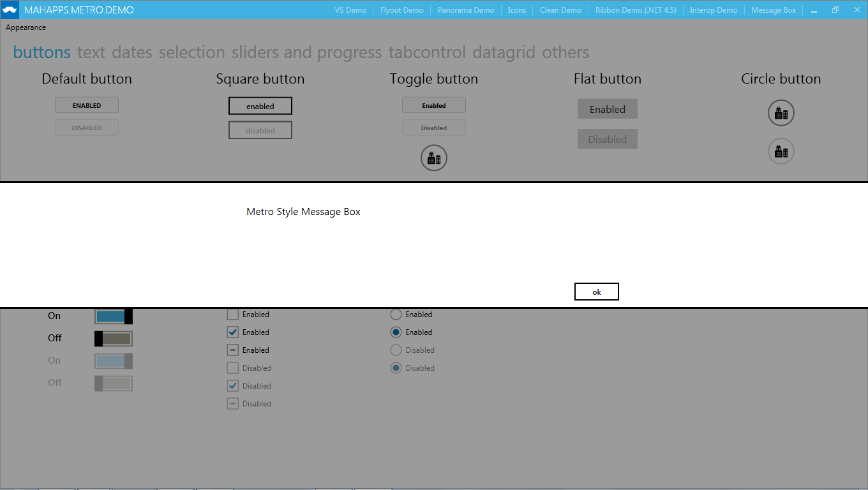Switch to the dates tab
The height and width of the screenshot is (490, 868).
(x=132, y=52)
